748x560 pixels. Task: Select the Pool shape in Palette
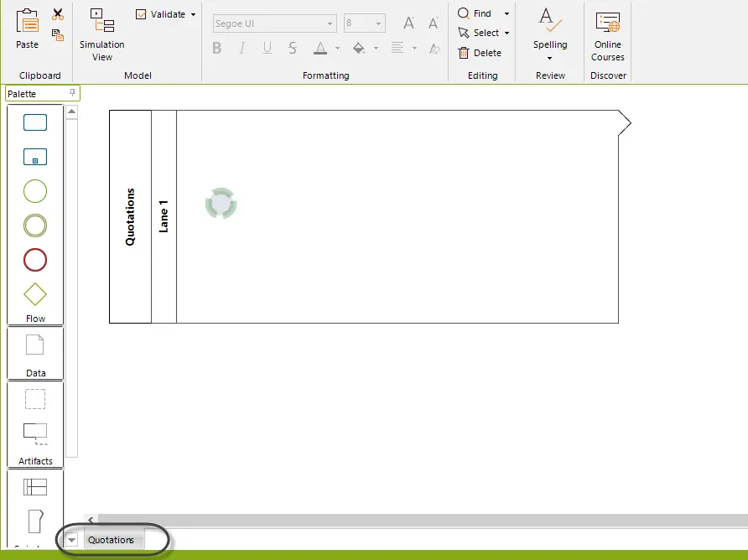tap(35, 487)
